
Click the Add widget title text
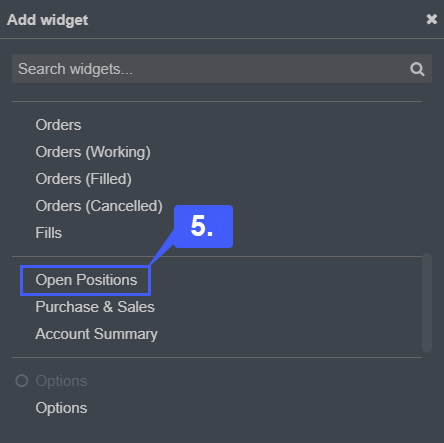[x=47, y=20]
